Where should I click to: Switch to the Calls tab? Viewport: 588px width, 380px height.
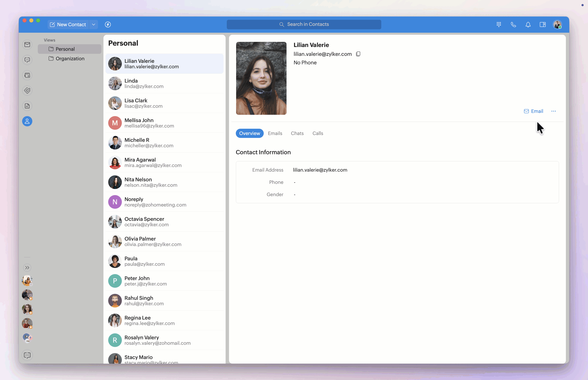(317, 133)
